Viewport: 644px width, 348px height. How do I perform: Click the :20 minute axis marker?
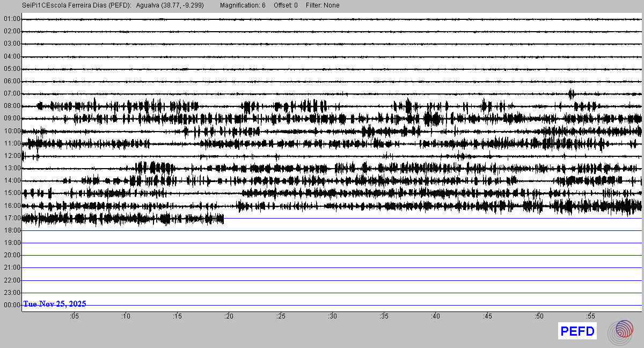coord(229,317)
